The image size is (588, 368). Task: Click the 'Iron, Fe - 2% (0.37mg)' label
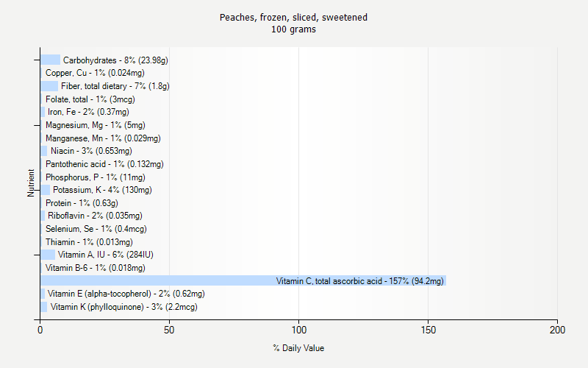[x=88, y=112]
